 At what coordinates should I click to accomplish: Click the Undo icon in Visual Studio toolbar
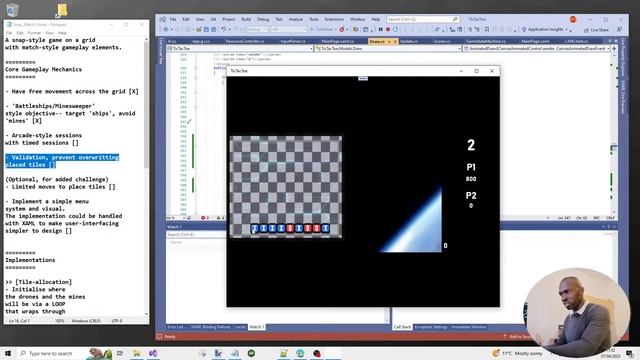pyautogui.click(x=223, y=29)
